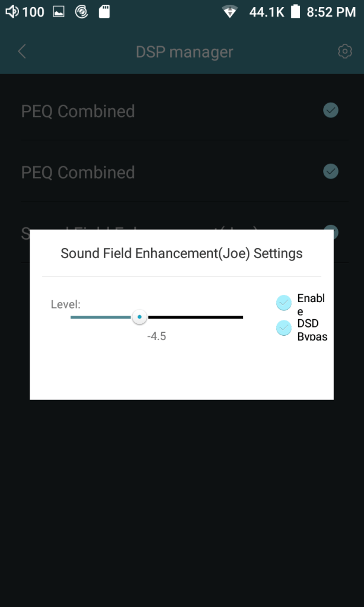Tap the -4.5 level value
This screenshot has width=364, height=607.
(x=157, y=336)
